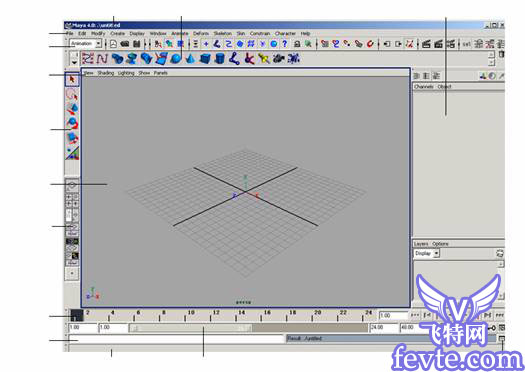Toggle curves selection mask icon
Image resolution: width=525 pixels, height=372 pixels.
point(229,44)
